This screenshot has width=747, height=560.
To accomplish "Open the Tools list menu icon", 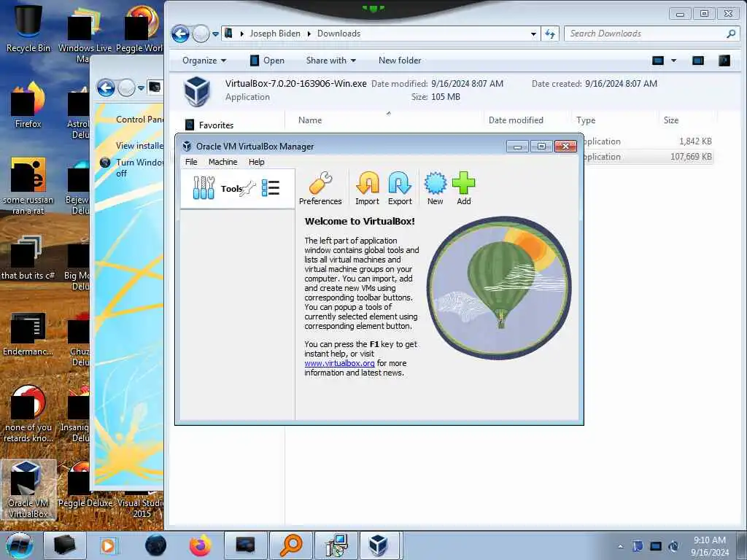I will pyautogui.click(x=271, y=187).
